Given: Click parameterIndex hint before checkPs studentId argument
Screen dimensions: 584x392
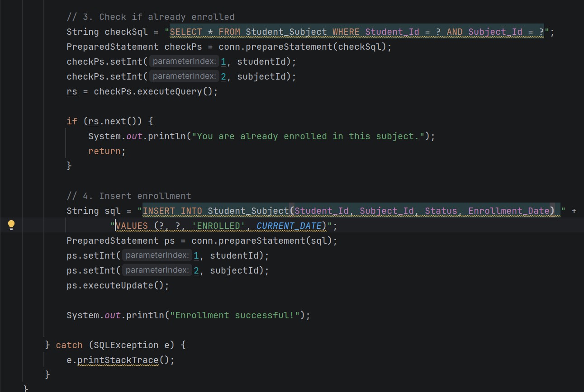Looking at the screenshot, I should (184, 61).
